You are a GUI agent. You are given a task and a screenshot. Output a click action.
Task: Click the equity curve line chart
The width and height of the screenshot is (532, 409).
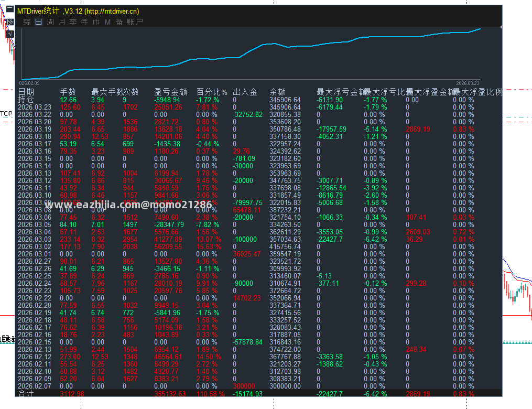point(251,55)
